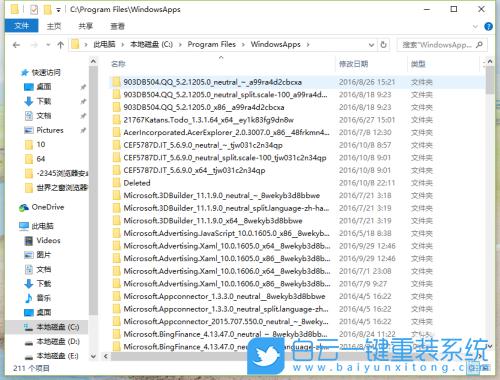This screenshot has width=500, height=380.
Task: Click the properties checkmark icon in title bar
Action: tap(34, 10)
